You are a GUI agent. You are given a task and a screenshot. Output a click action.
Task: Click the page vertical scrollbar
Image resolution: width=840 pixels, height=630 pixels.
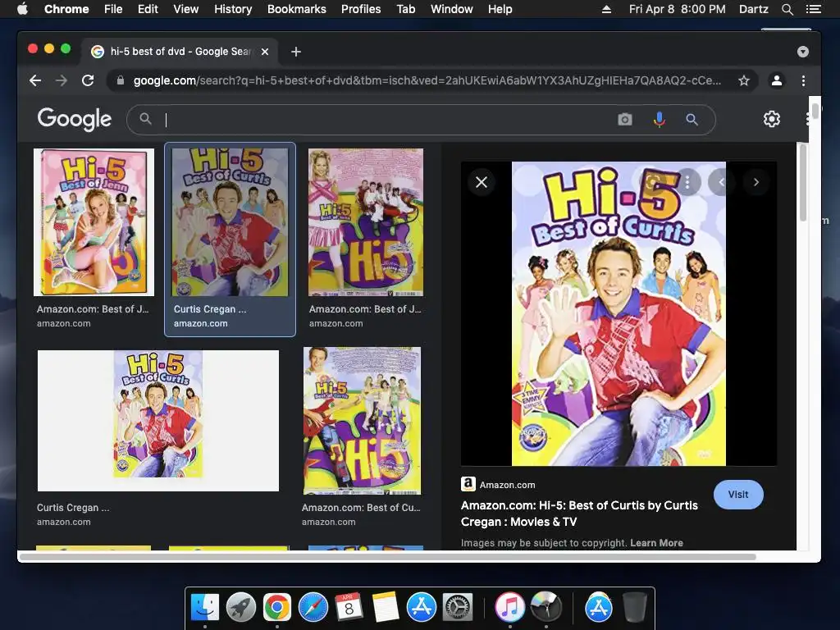point(802,183)
